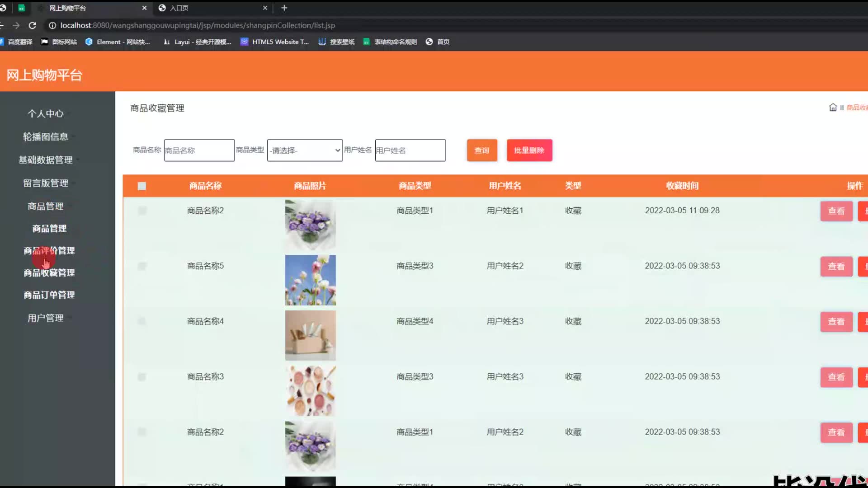Open Layui bookmark in bookmarks bar
This screenshot has height=488, width=868.
click(x=197, y=42)
